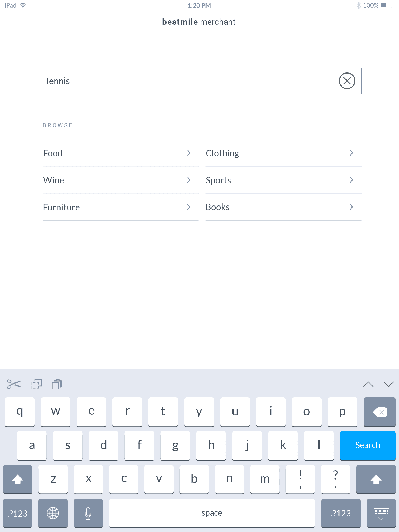The height and width of the screenshot is (532, 399).
Task: Expand the Books category chevron
Action: (x=351, y=207)
